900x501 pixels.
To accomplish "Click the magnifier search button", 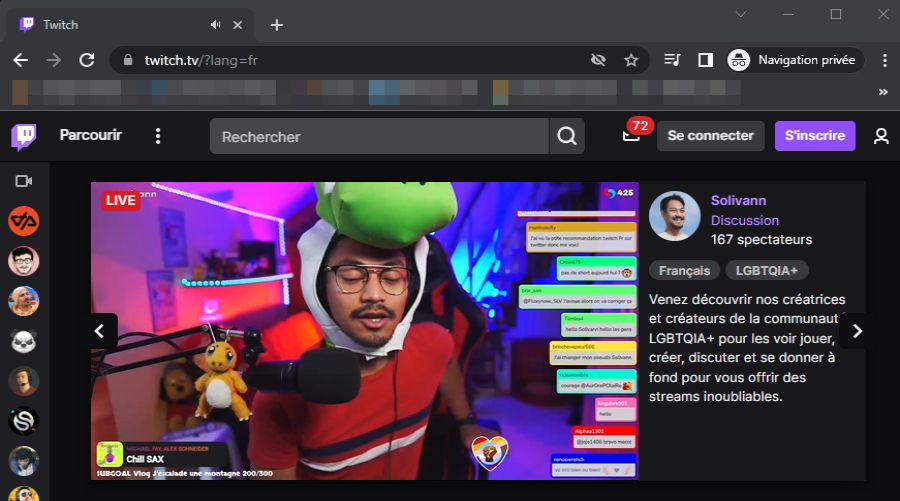I will pyautogui.click(x=567, y=137).
